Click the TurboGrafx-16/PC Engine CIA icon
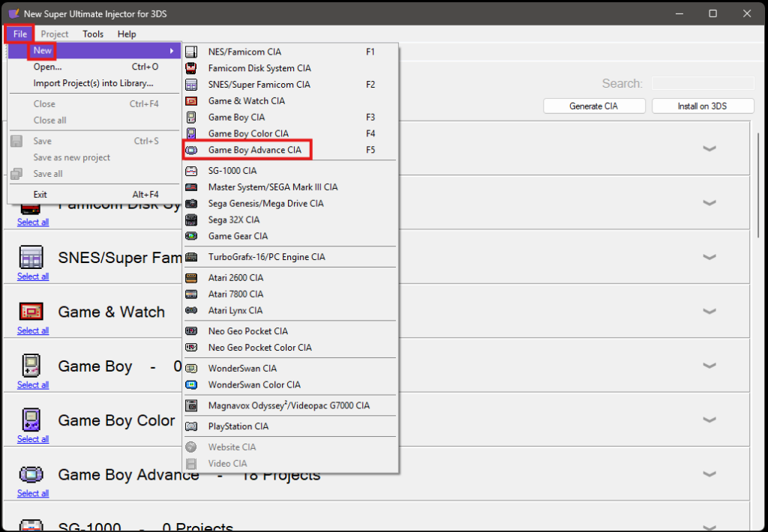 pos(191,257)
